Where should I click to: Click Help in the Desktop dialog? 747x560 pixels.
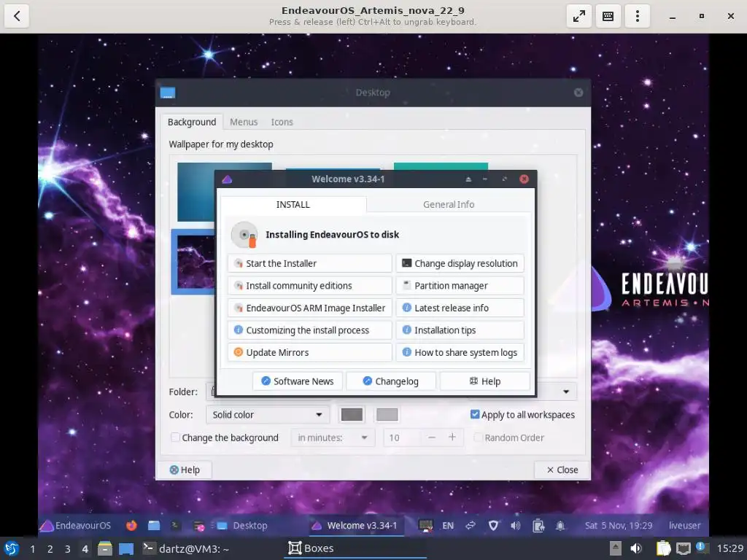click(185, 470)
